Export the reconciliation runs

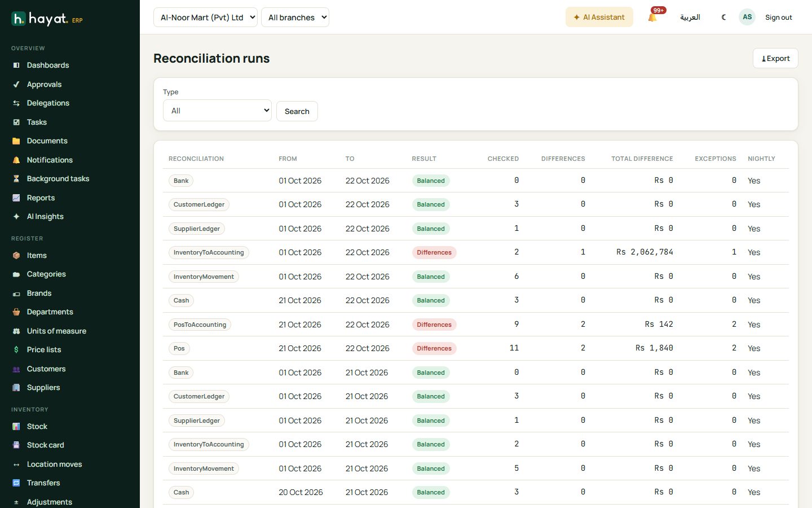(x=775, y=58)
